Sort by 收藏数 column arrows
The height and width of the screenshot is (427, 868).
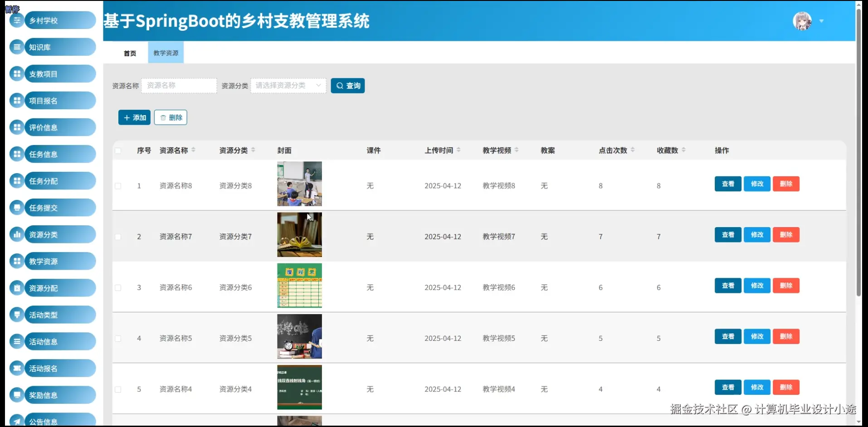tap(683, 150)
